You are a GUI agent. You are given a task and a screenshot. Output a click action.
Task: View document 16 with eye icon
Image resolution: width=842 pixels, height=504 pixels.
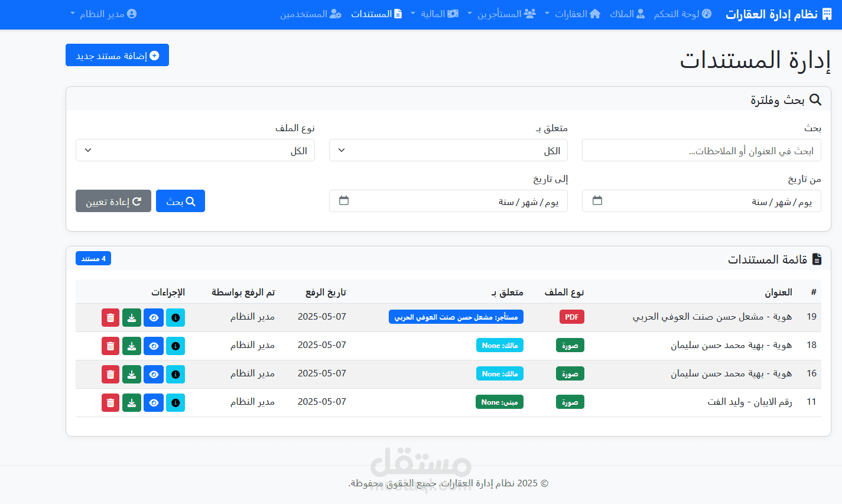tap(154, 375)
